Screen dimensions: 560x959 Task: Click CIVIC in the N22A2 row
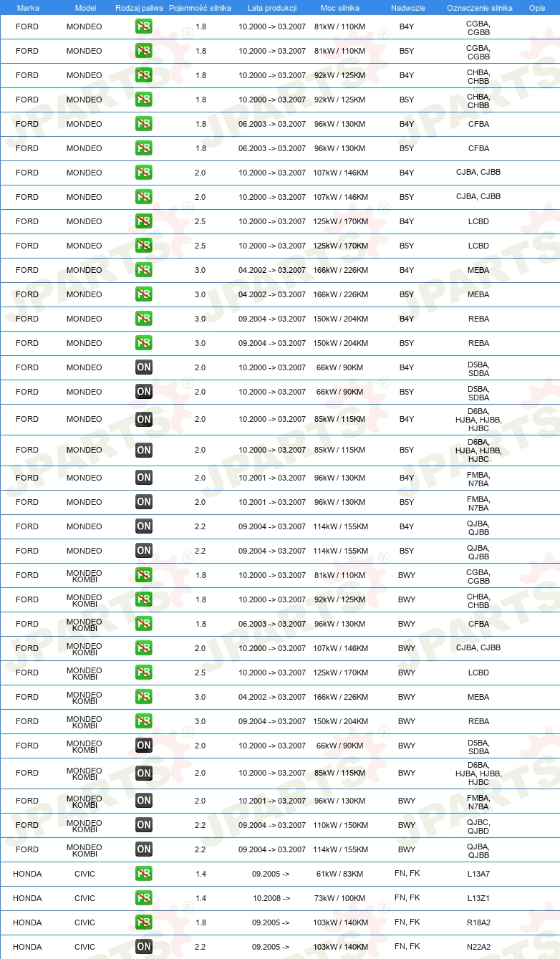point(85,948)
